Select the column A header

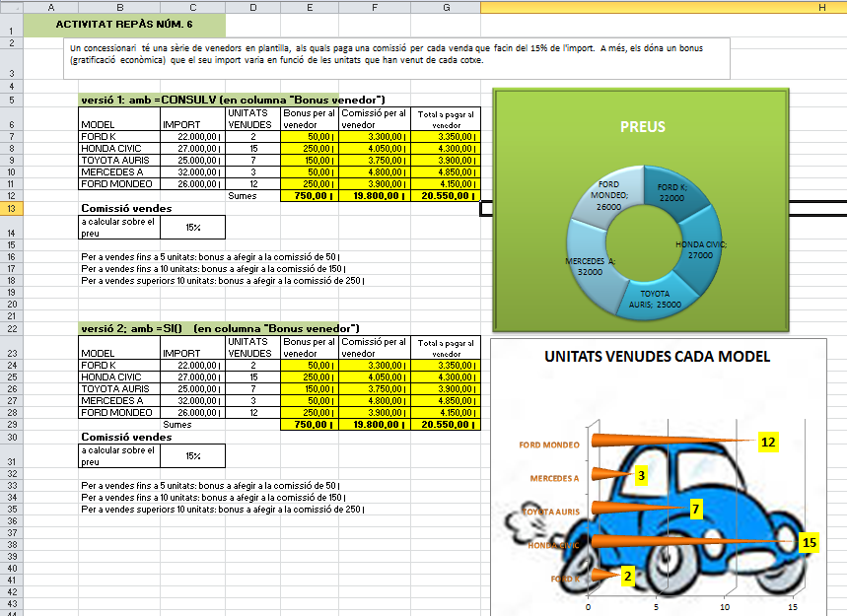click(49, 7)
